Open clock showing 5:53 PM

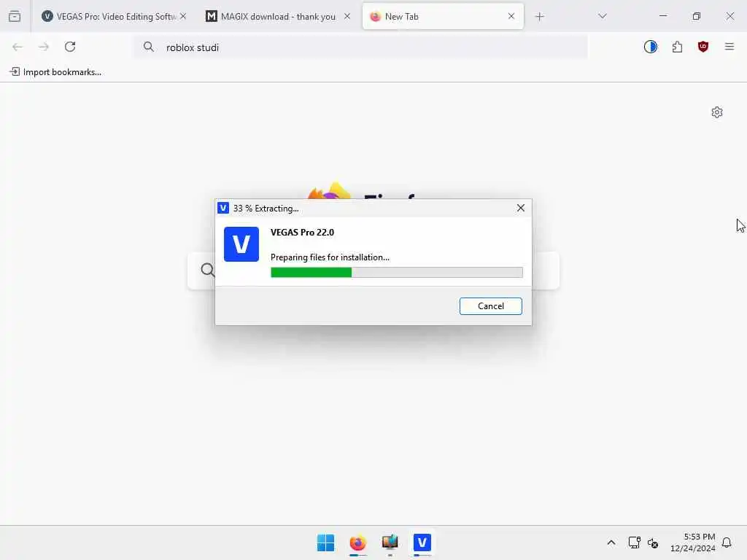click(693, 542)
